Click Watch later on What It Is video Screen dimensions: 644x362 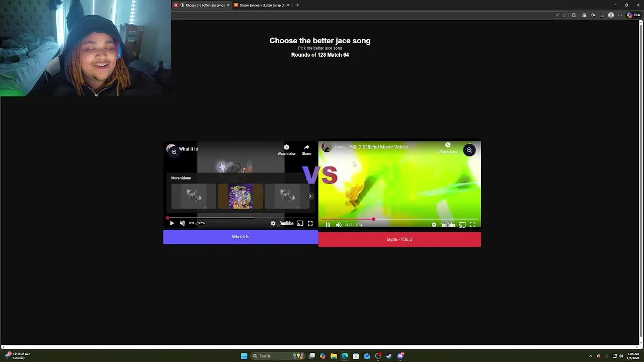point(286,150)
